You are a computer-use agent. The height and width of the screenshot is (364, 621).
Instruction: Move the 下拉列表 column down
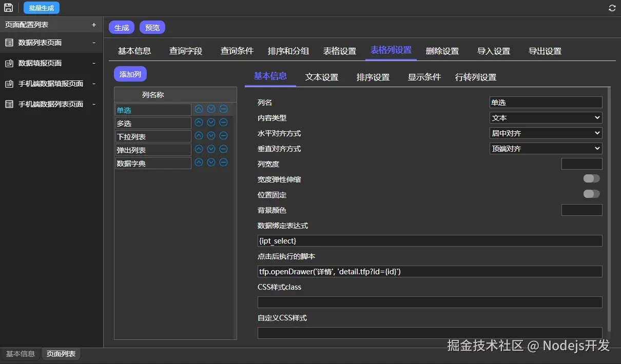pyautogui.click(x=211, y=136)
